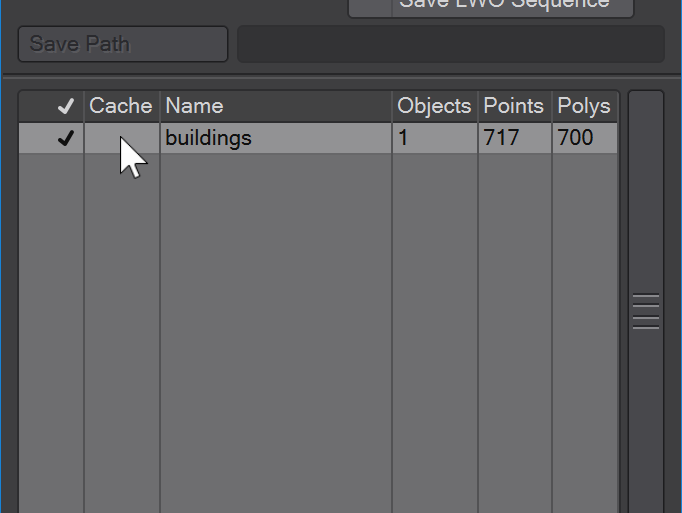This screenshot has height=513, width=682.
Task: Click the Objects column header
Action: tap(435, 106)
